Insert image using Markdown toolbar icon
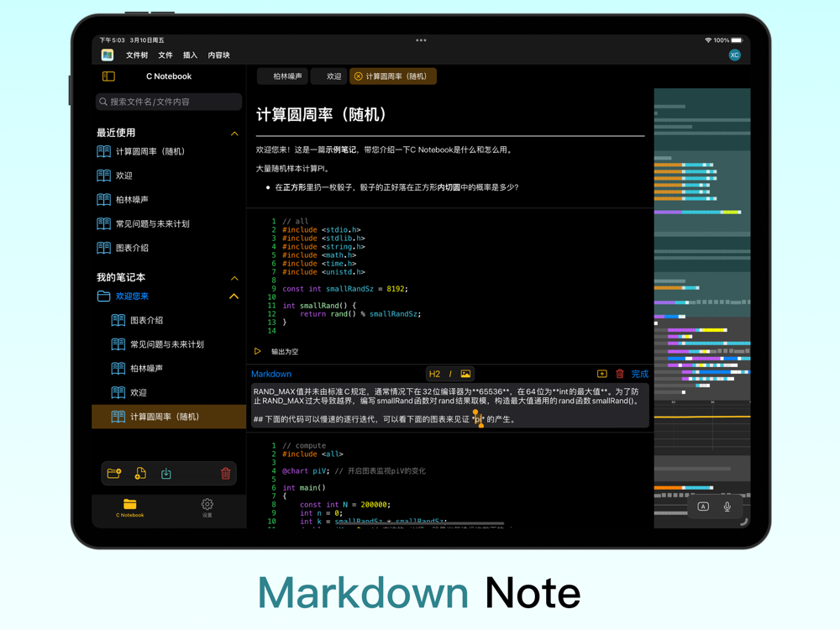840x630 pixels. [x=465, y=374]
